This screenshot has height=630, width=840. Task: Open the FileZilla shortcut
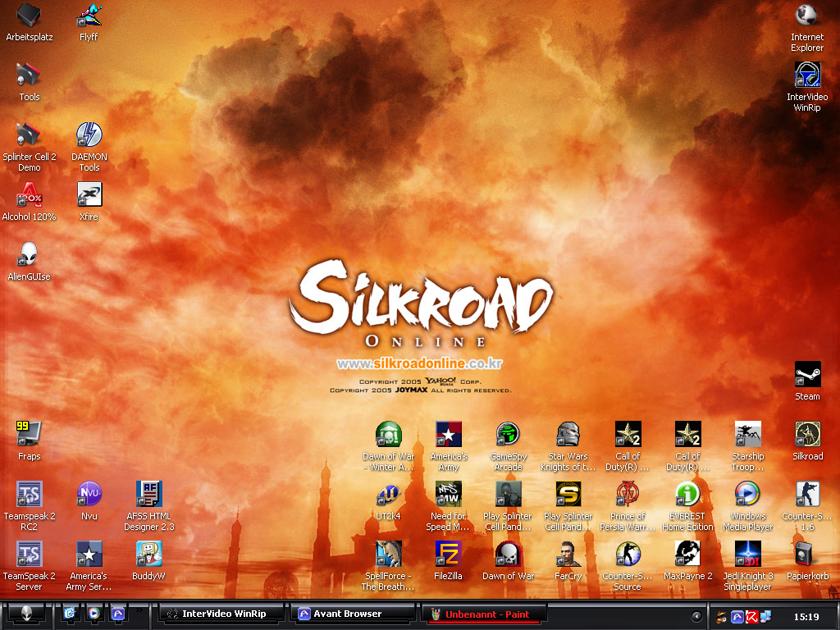pyautogui.click(x=448, y=555)
